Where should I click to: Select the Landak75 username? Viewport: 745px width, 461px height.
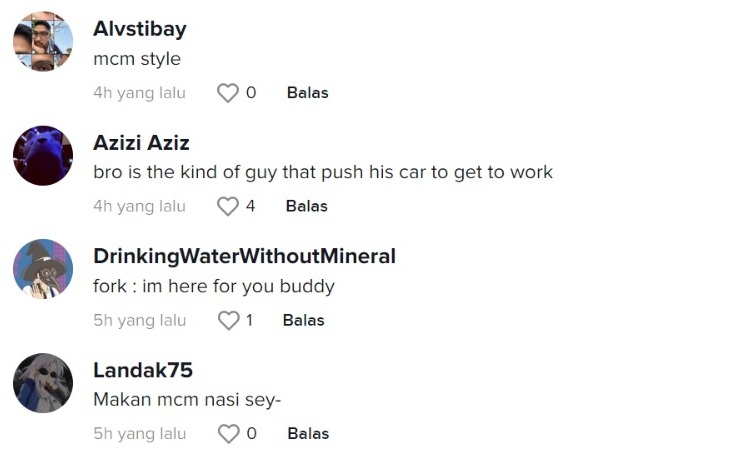click(142, 371)
